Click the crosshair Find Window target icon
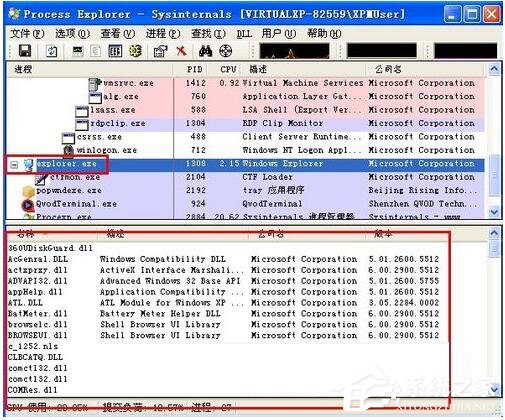 226,51
